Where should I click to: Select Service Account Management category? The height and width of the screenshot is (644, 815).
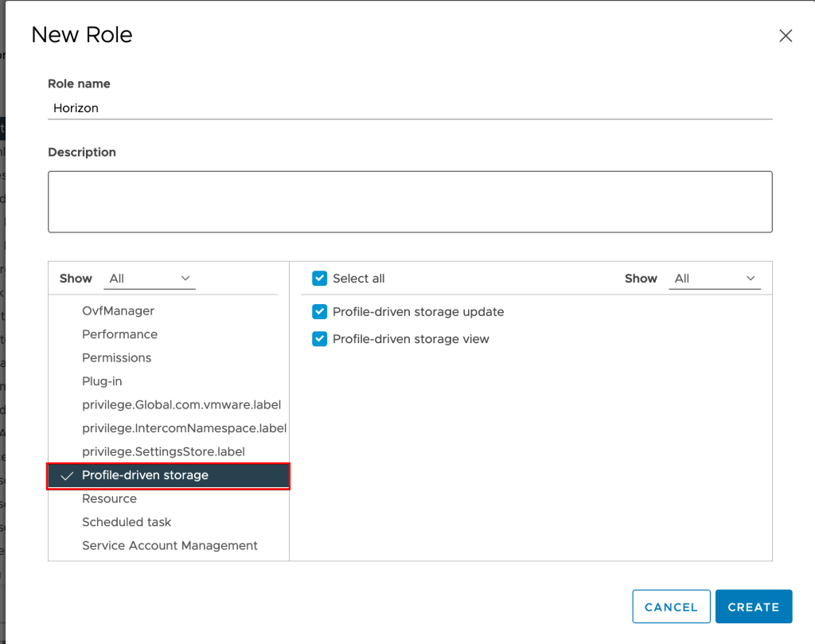coord(170,546)
